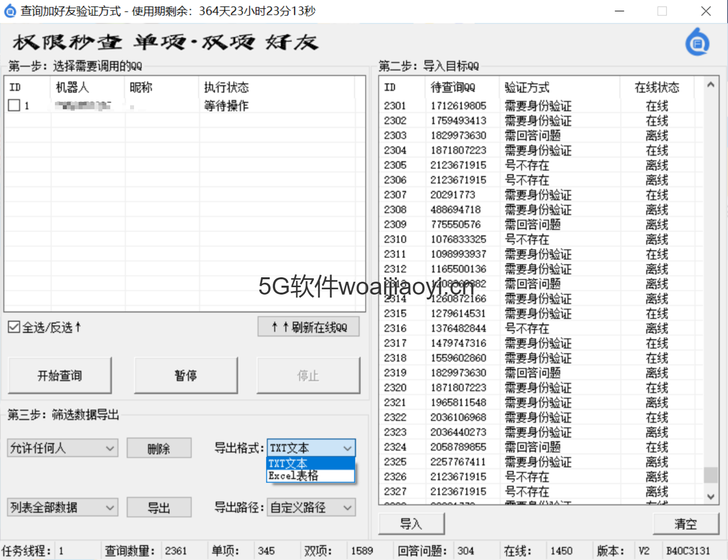728x560 pixels.
Task: Click the 在线 count 1450
Action: pos(561,551)
